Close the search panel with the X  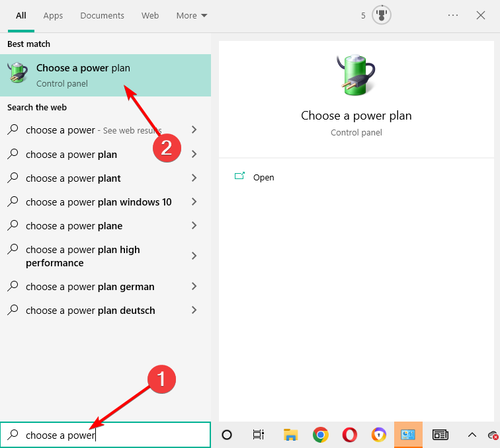pos(481,15)
